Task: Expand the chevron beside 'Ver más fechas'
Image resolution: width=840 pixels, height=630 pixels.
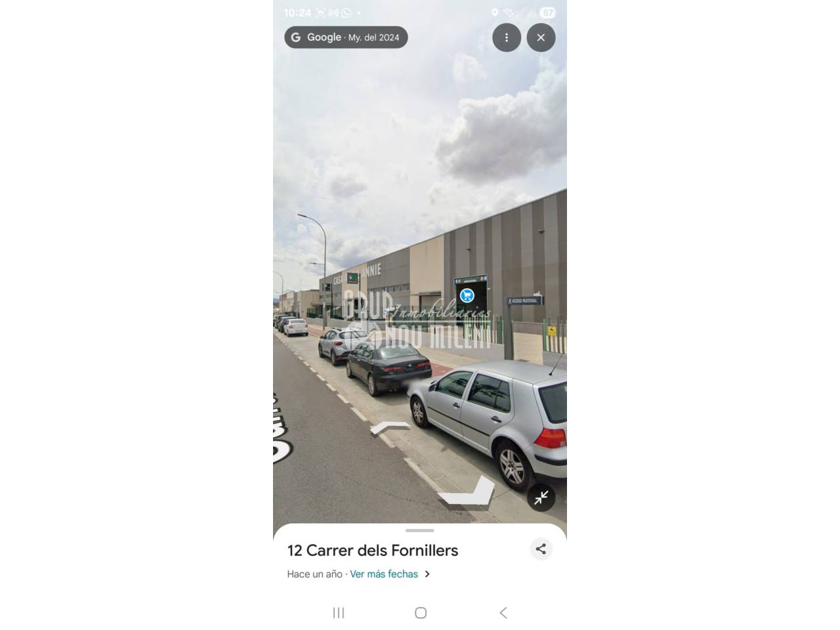Action: [x=427, y=574]
